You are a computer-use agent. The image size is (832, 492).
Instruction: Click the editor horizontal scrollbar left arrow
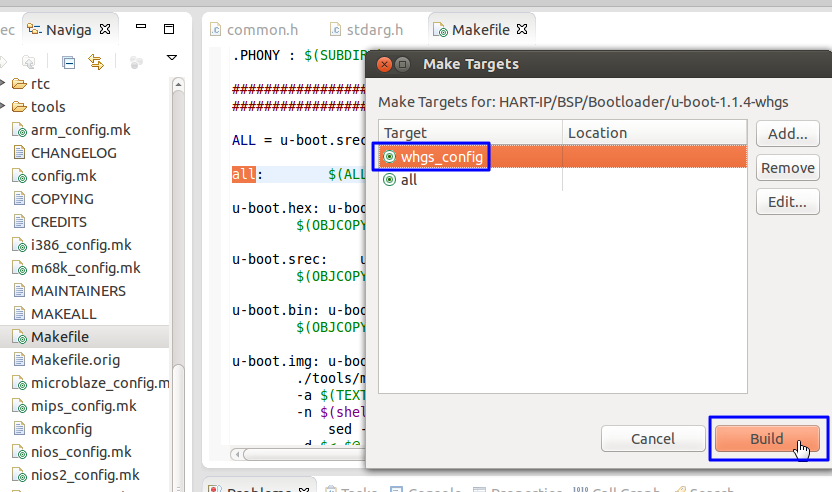click(237, 454)
